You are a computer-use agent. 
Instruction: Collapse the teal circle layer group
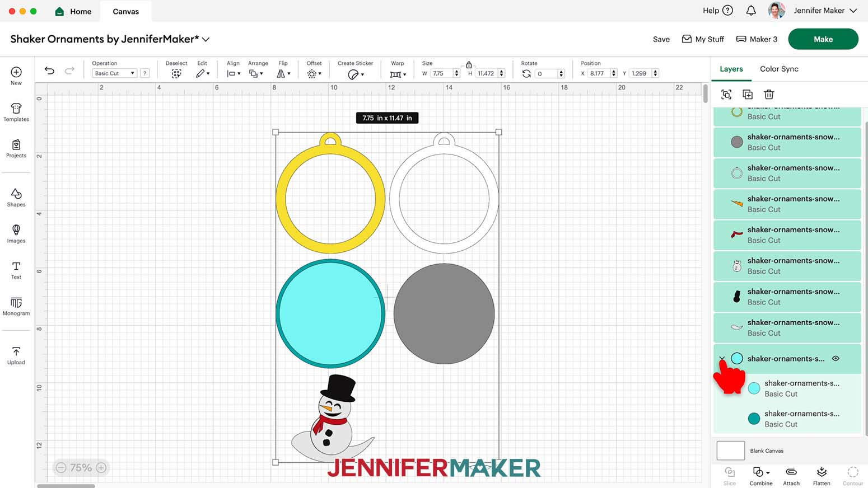[x=722, y=359]
